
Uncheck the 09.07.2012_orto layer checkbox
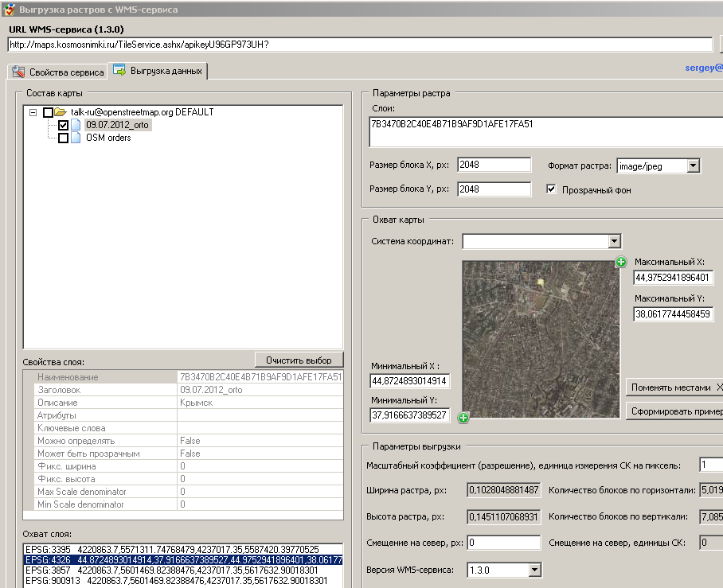tap(63, 125)
